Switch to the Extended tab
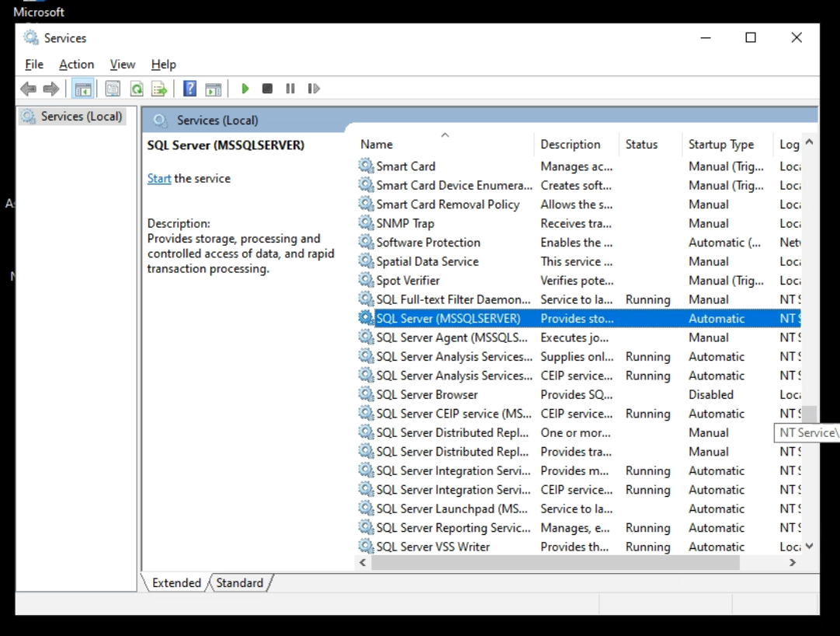 (x=176, y=582)
